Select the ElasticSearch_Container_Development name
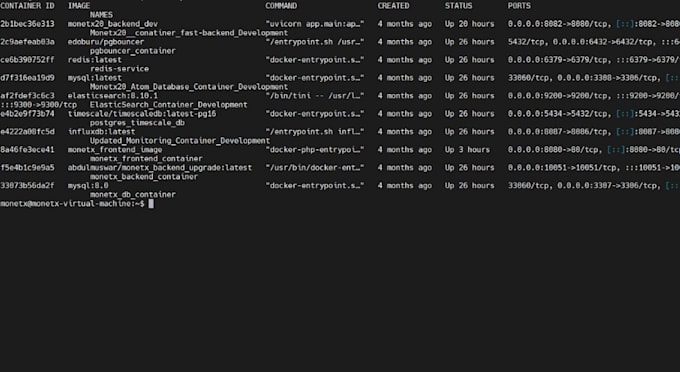680x372 pixels. click(x=169, y=105)
